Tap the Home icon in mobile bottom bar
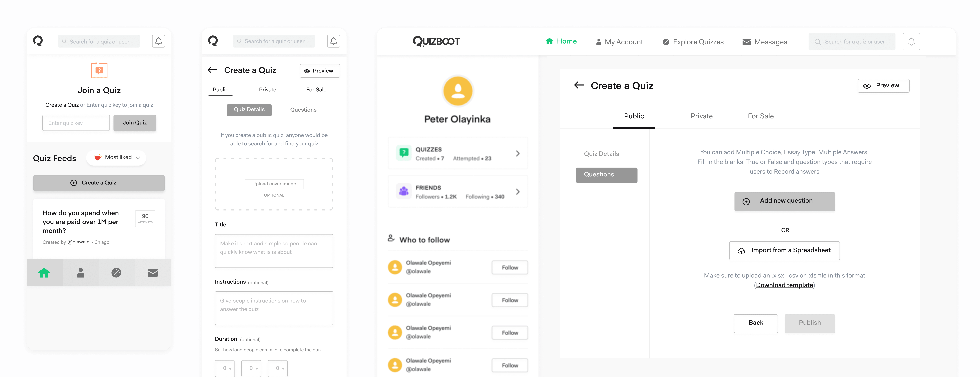Screen dimensions: 980x377 (44, 273)
